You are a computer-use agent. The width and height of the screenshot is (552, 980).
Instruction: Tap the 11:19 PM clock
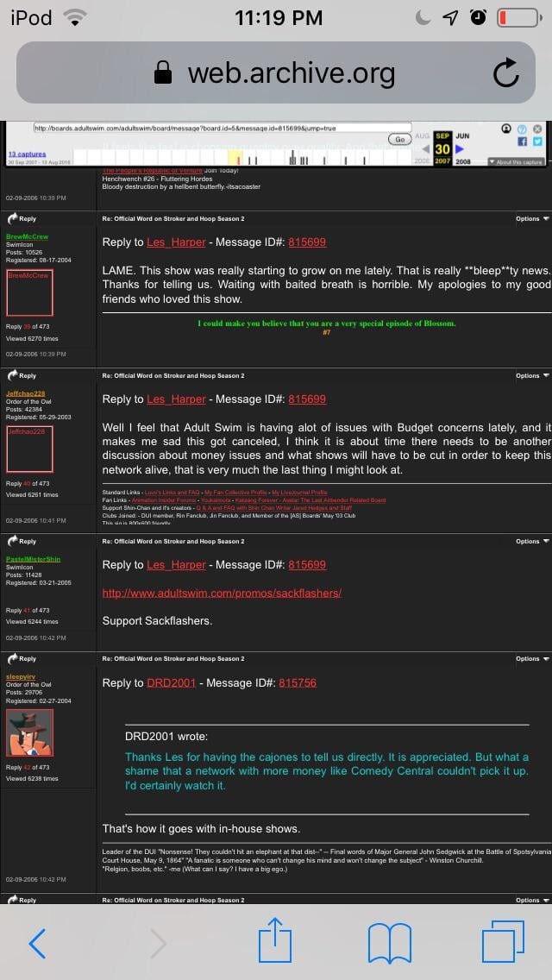pos(279,18)
